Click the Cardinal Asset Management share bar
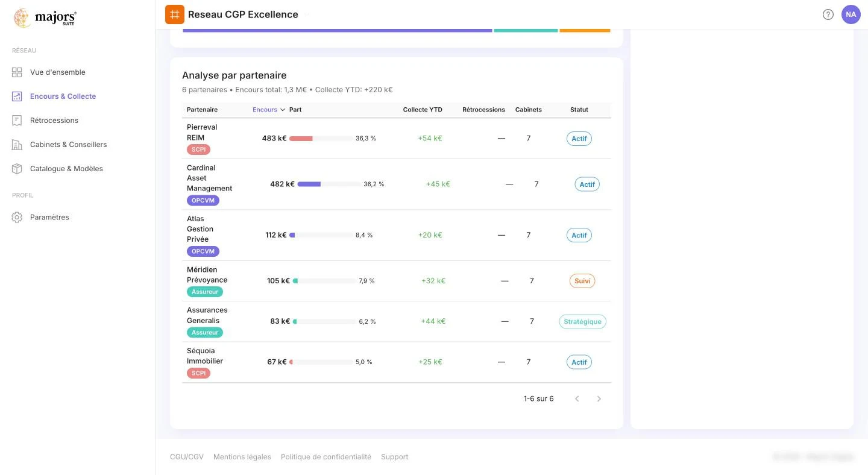Viewport: 868px width, 475px height. tap(330, 184)
